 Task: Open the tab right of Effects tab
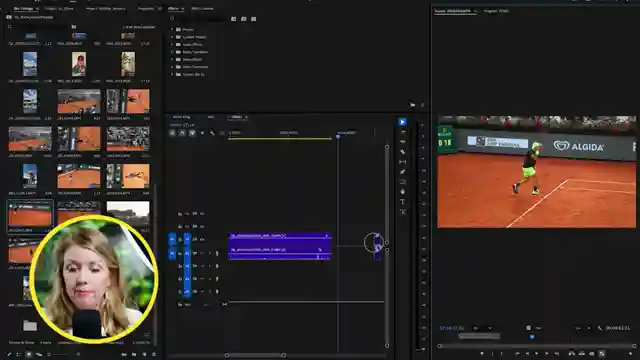click(x=202, y=9)
